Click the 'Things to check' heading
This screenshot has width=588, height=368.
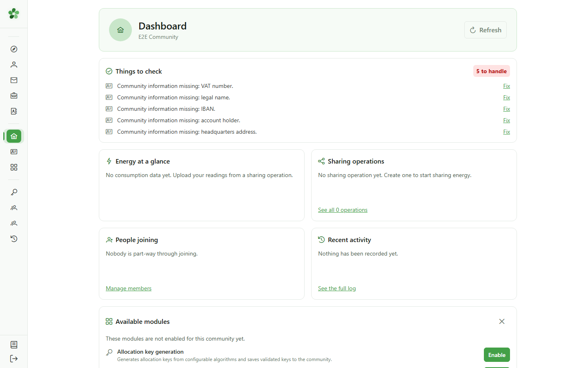click(x=139, y=71)
